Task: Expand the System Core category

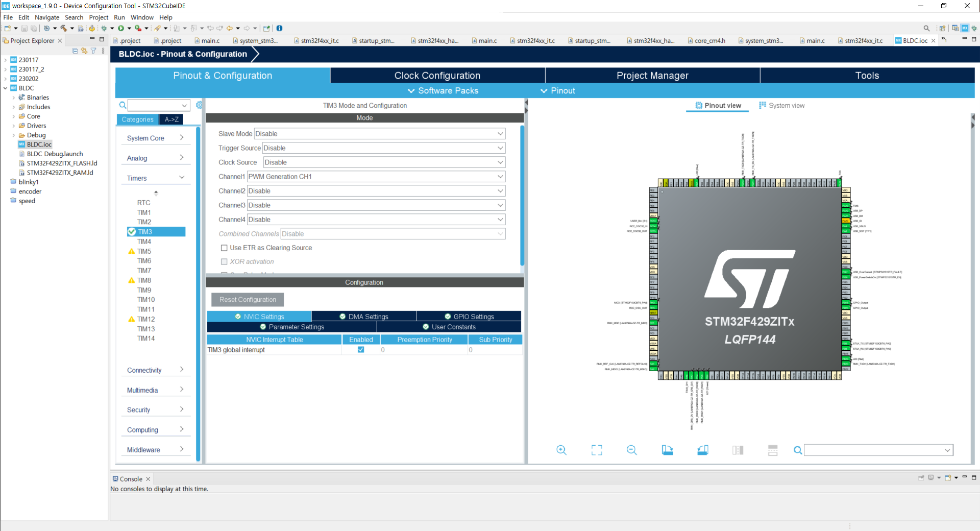Action: tap(156, 138)
